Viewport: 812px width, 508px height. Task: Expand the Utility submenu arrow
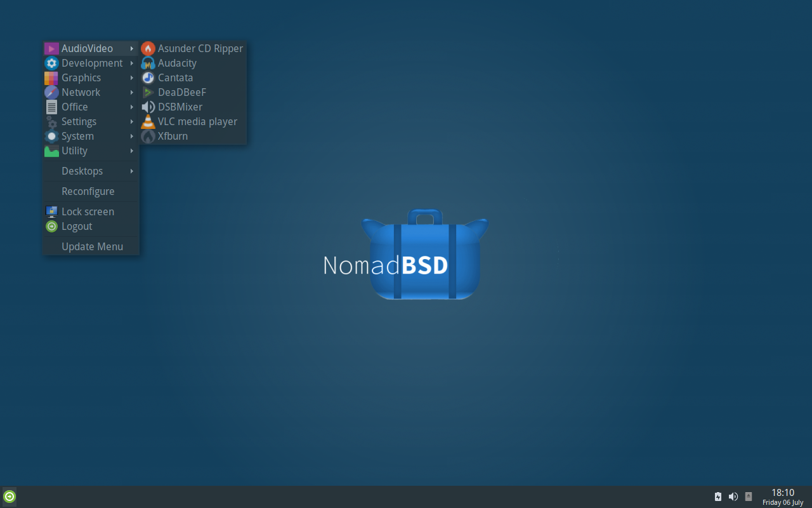click(132, 150)
